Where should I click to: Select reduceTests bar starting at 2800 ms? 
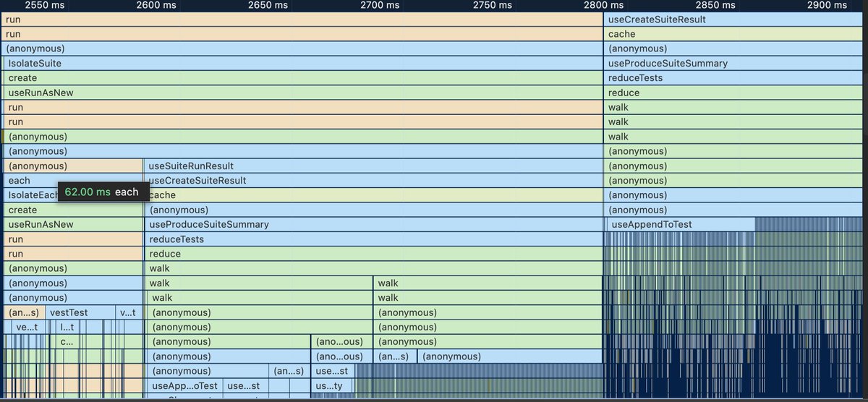click(x=733, y=78)
